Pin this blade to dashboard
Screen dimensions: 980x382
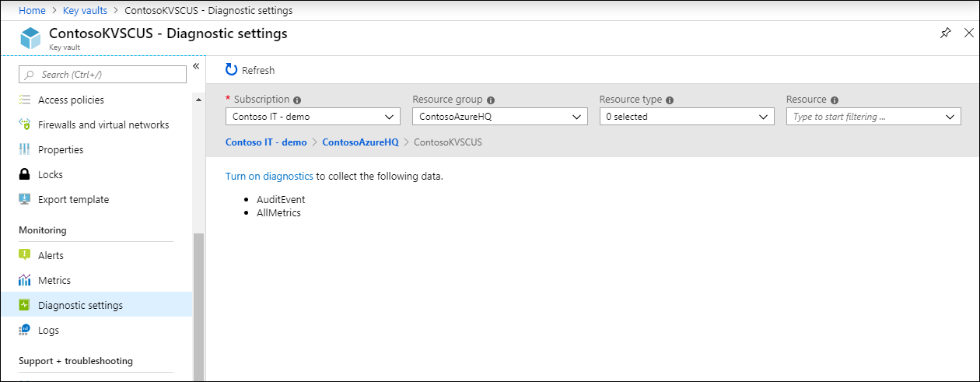(945, 33)
